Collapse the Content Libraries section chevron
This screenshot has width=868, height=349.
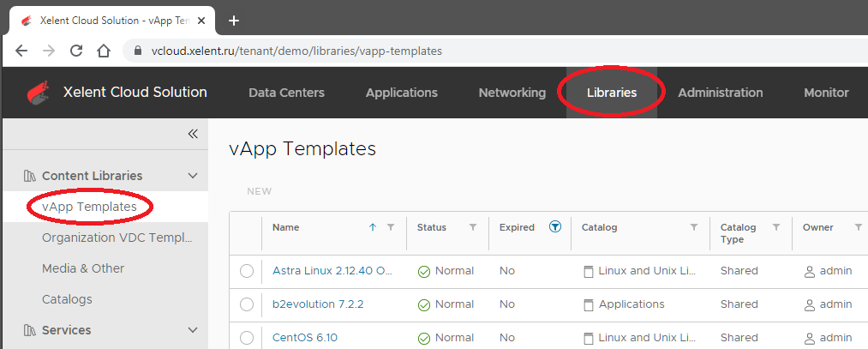(193, 176)
